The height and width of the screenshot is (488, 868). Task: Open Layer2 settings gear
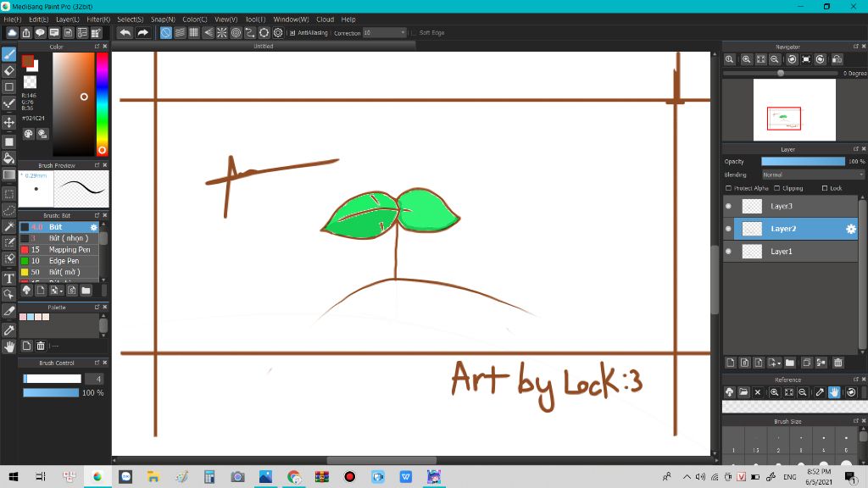pos(851,229)
